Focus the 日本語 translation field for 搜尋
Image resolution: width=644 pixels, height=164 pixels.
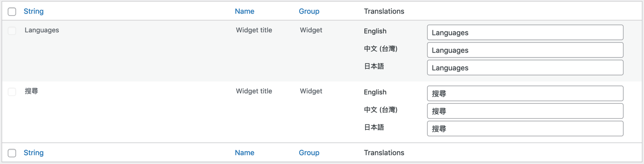[x=525, y=129]
